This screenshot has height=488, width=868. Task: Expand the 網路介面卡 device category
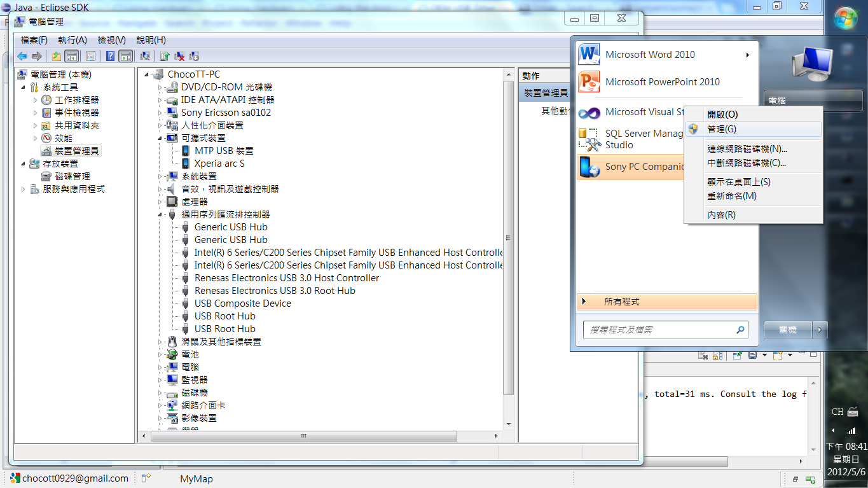point(160,405)
